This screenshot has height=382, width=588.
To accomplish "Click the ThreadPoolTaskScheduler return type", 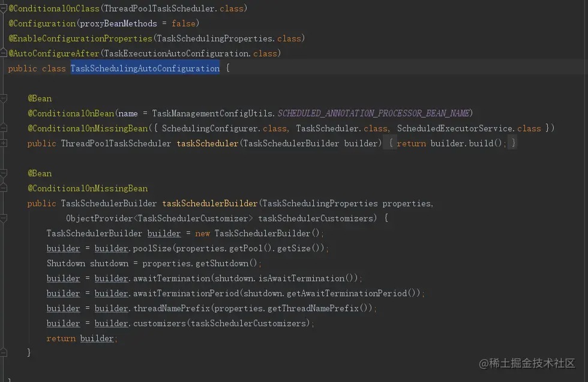I will [116, 143].
